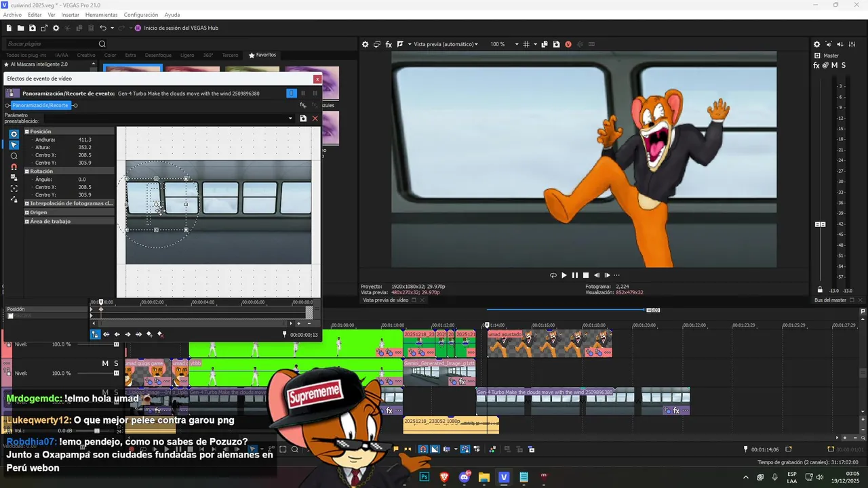
Task: Open the Herramientas menu
Action: 101,14
